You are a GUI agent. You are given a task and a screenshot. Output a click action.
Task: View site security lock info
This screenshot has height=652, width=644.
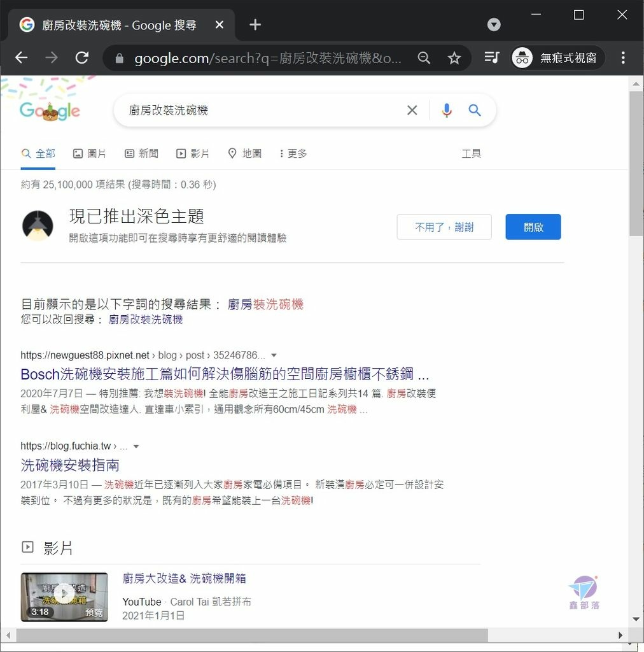[119, 58]
